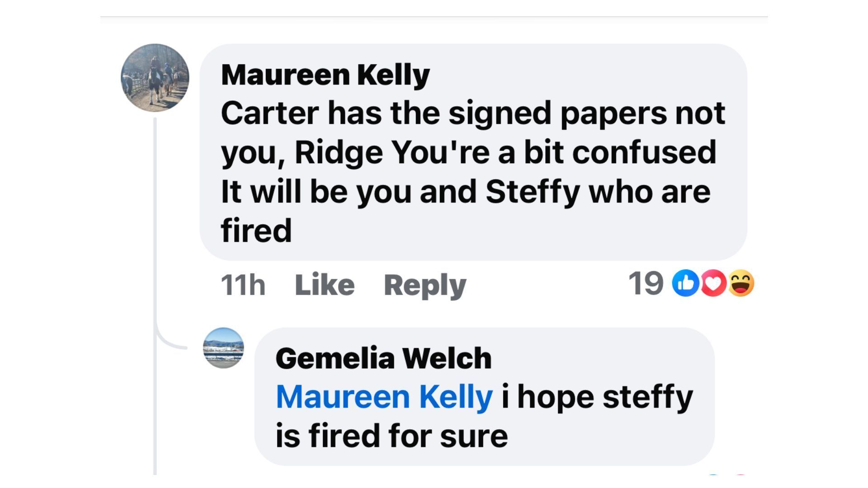Viewport: 868px width, 488px height.
Task: Click Gemelia Welch's bold author name
Action: pos(383,358)
